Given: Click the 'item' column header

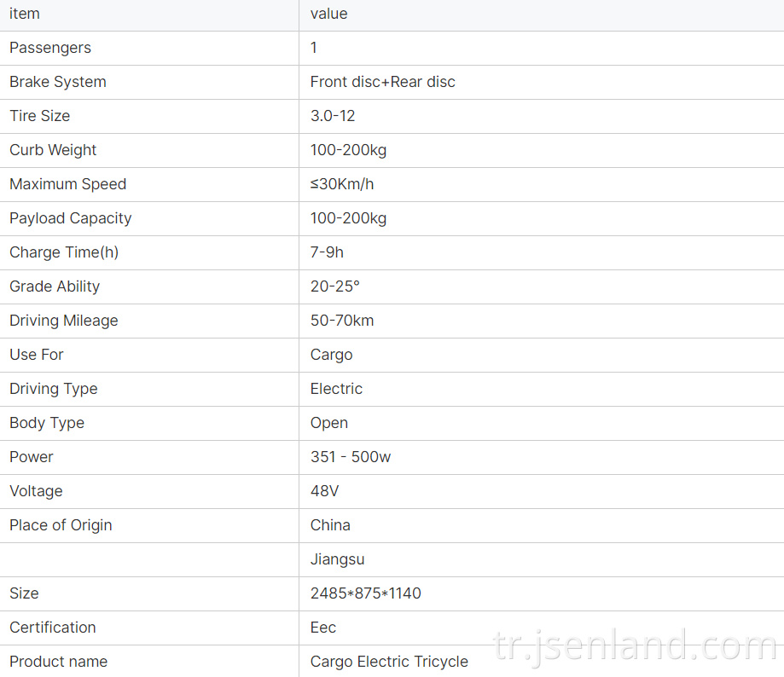Looking at the screenshot, I should click(25, 14).
